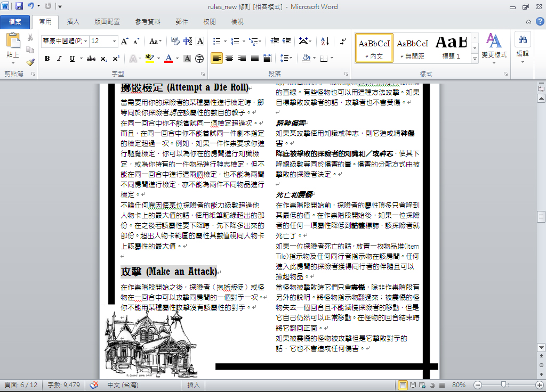Apply the 標題 1 Heading style

[451, 48]
